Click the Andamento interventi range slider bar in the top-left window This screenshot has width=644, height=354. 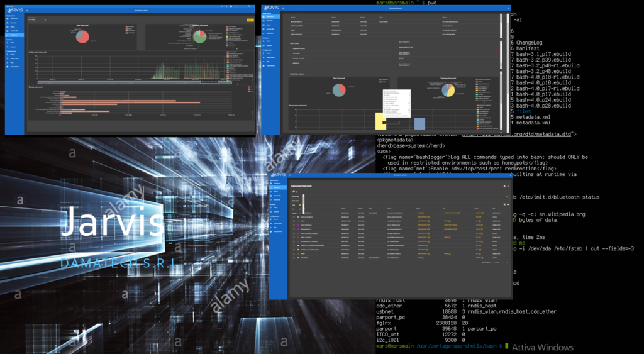[x=136, y=82]
